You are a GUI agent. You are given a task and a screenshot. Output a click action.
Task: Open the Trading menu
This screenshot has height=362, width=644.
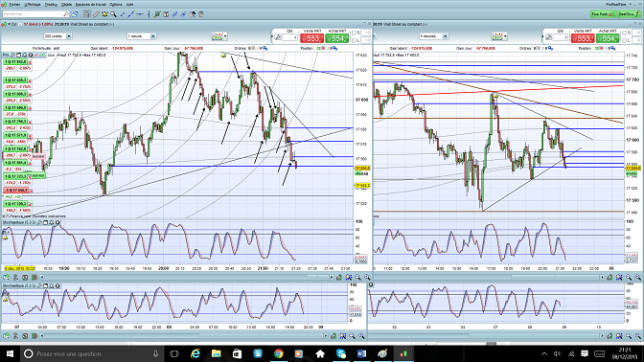coord(51,5)
